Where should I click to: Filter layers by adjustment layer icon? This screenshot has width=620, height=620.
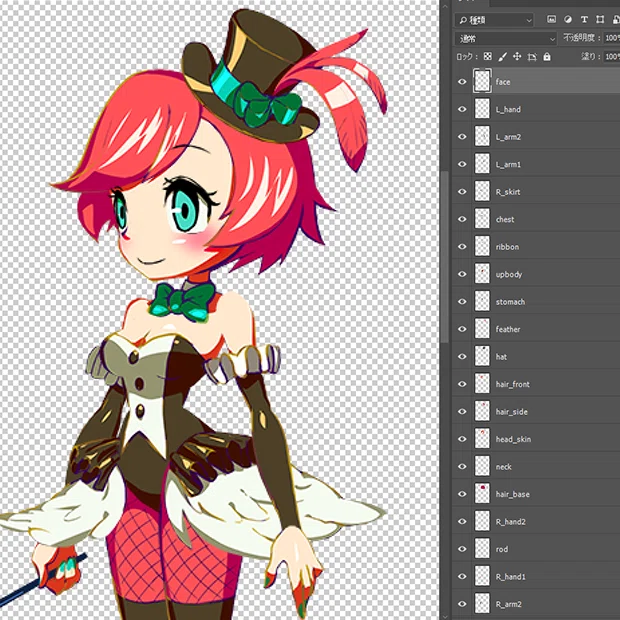pos(568,19)
